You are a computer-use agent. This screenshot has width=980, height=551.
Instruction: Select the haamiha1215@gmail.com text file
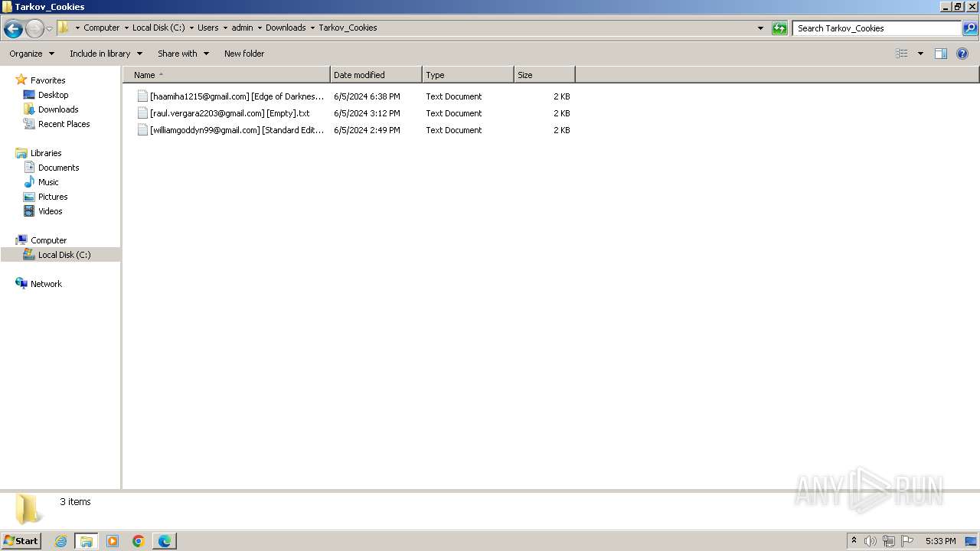[x=237, y=96]
